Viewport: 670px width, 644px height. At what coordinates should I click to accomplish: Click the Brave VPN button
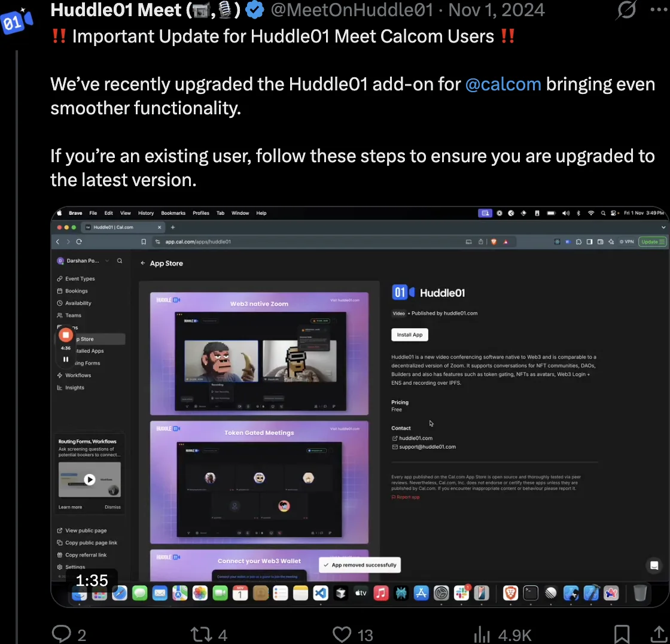coord(626,242)
